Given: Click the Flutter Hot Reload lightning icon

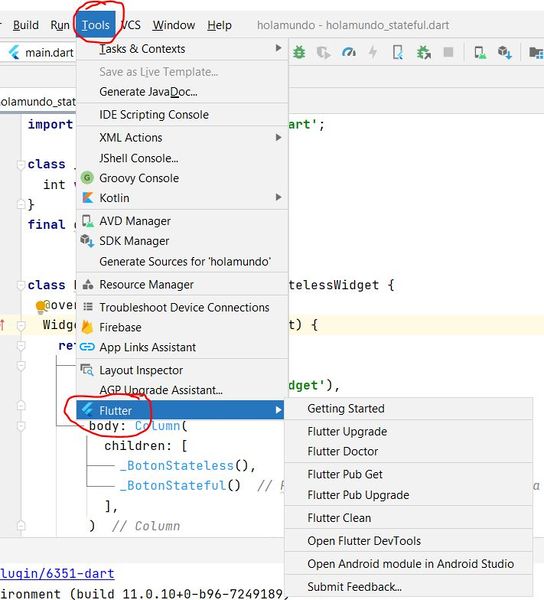Looking at the screenshot, I should tap(373, 52).
